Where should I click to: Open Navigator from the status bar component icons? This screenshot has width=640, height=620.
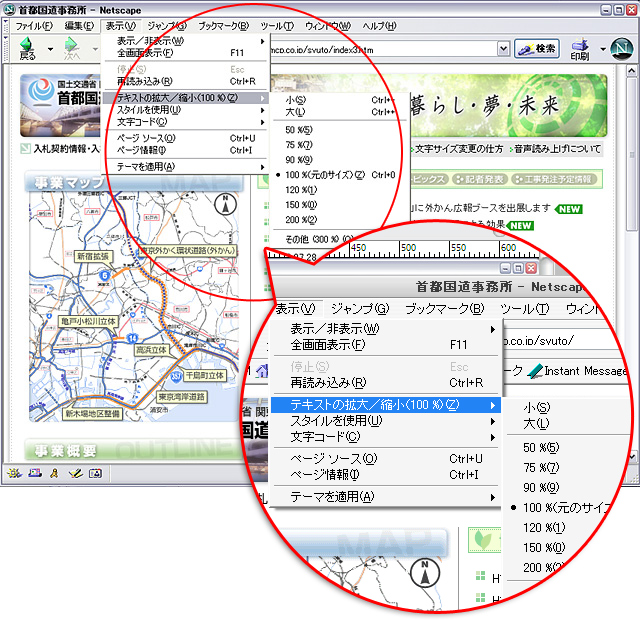[14, 473]
